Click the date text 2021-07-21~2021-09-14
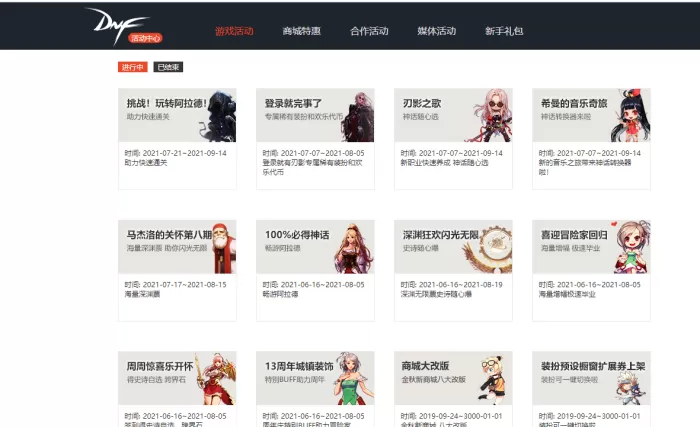The width and height of the screenshot is (700, 427). pyautogui.click(x=184, y=153)
